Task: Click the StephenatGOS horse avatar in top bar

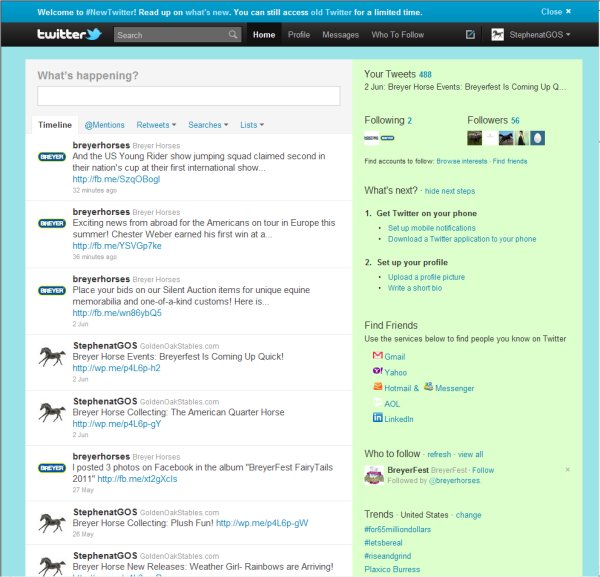Action: pyautogui.click(x=497, y=35)
